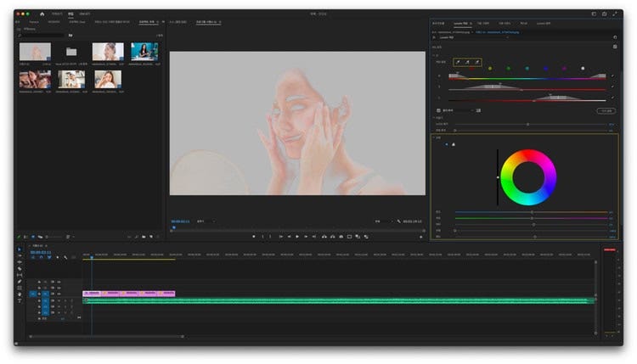The width and height of the screenshot is (637, 364).
Task: Select the Hand tool in timeline toolbox
Action: [x=19, y=294]
